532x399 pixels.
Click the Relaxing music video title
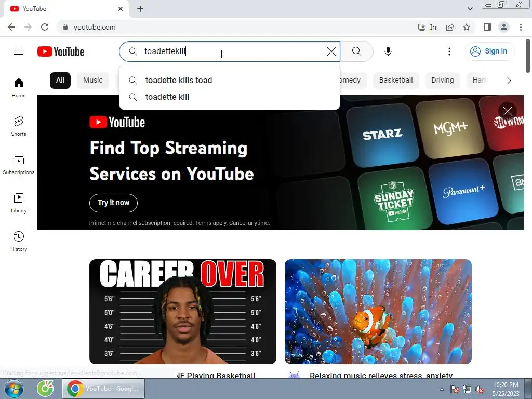381,375
